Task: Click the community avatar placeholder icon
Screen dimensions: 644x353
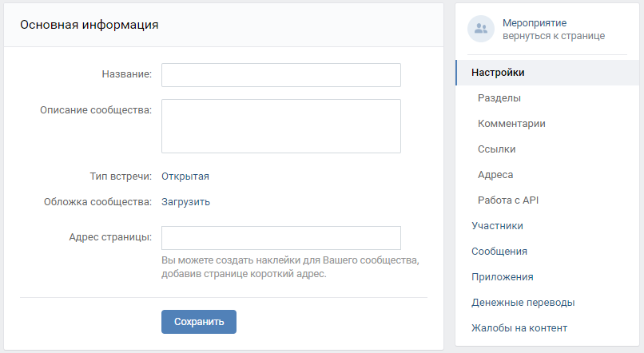Action: tap(480, 29)
